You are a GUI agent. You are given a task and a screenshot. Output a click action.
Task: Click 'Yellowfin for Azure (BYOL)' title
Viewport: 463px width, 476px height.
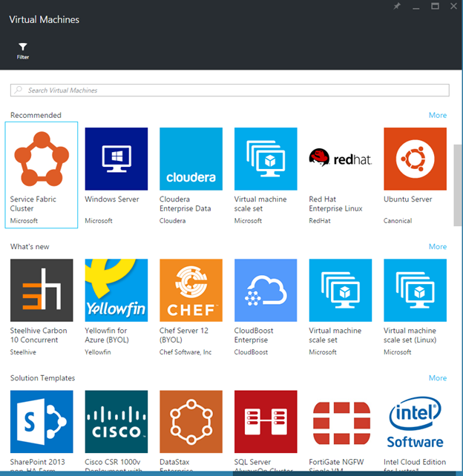pos(107,335)
